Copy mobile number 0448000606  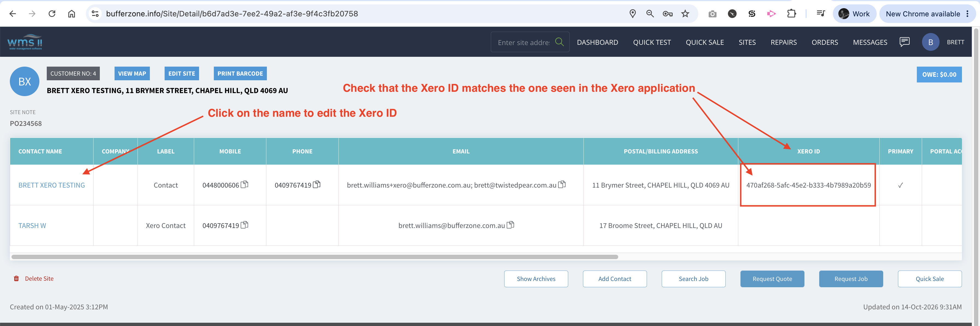245,185
